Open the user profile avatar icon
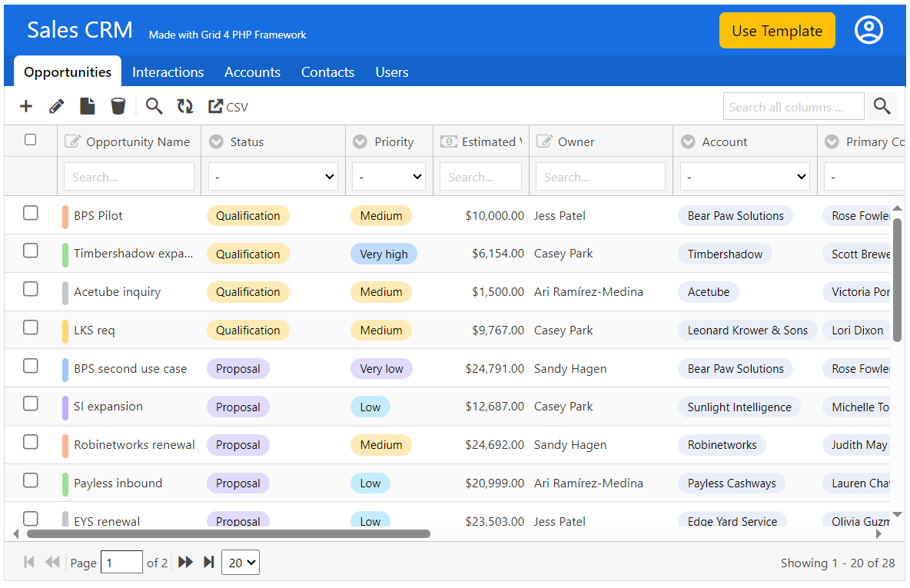This screenshot has height=588, width=910. [x=868, y=31]
